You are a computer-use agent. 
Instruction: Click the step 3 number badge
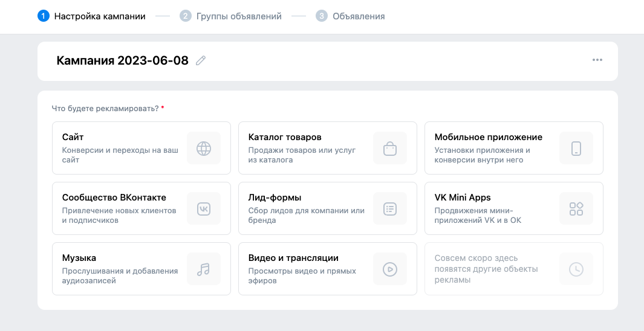click(322, 16)
